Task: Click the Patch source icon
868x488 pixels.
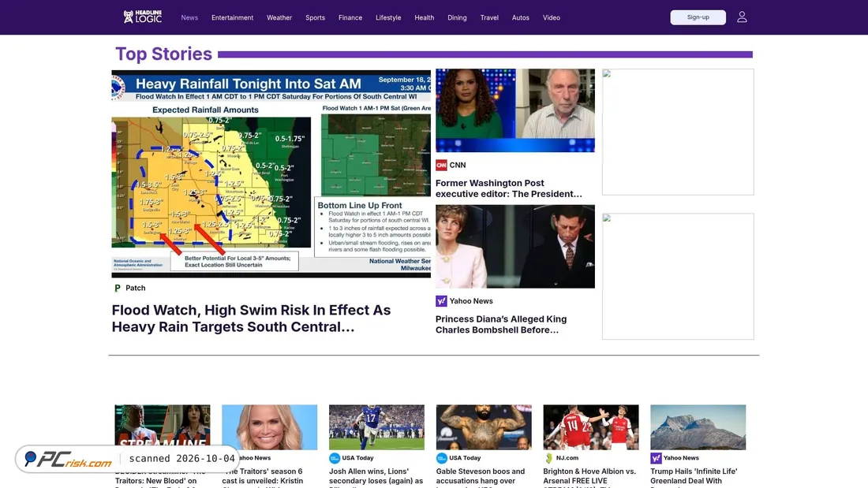Action: 118,289
